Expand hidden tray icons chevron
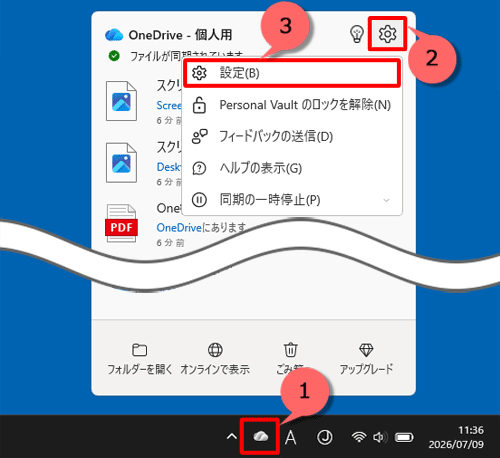The width and height of the screenshot is (500, 458). pos(232,437)
